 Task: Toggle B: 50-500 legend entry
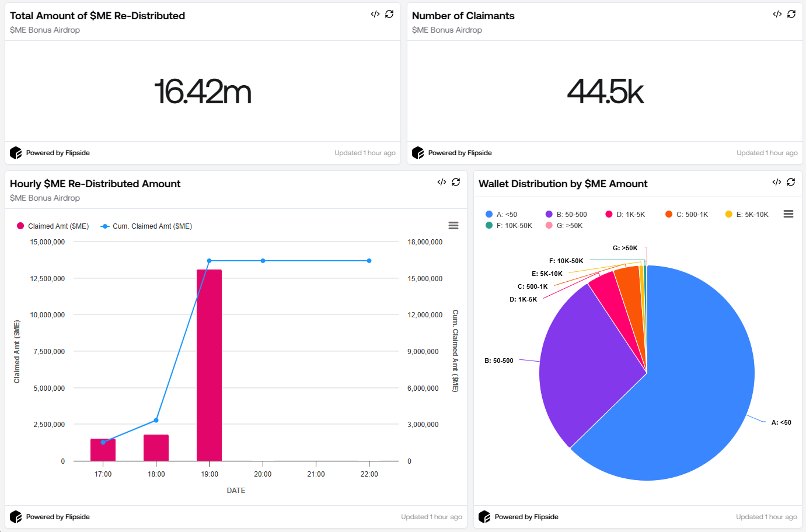(566, 215)
